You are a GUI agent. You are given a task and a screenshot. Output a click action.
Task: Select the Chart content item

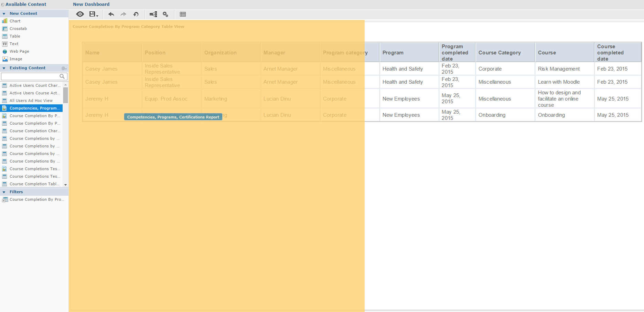(x=15, y=21)
